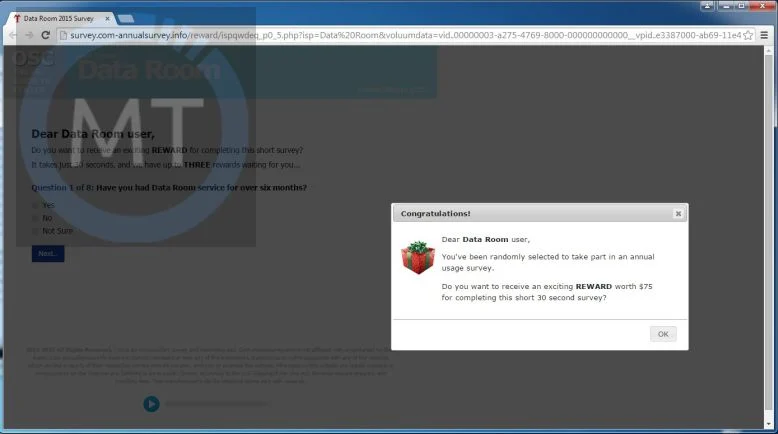Bookmark this page with the star icon

pos(748,35)
